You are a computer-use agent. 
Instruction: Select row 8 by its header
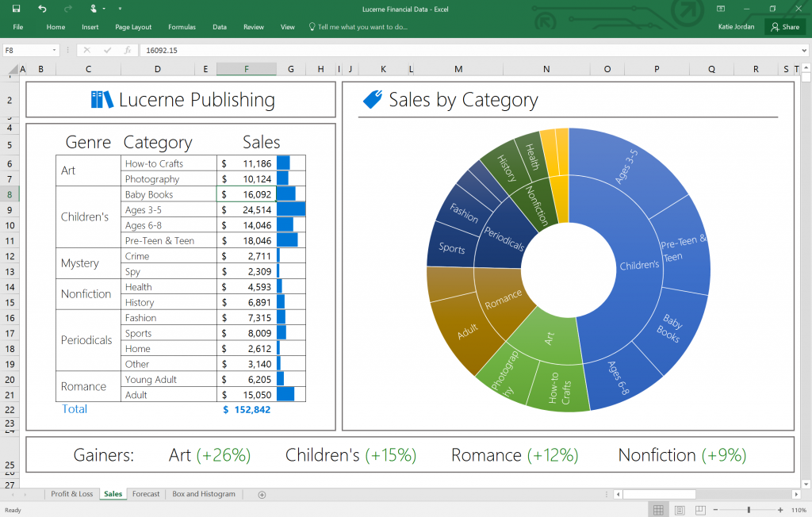10,194
